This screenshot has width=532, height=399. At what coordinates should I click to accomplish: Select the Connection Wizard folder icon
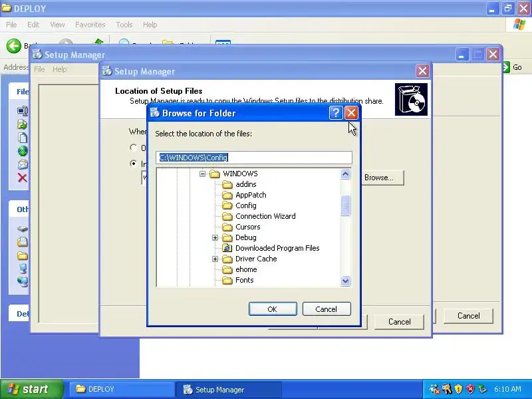[227, 216]
